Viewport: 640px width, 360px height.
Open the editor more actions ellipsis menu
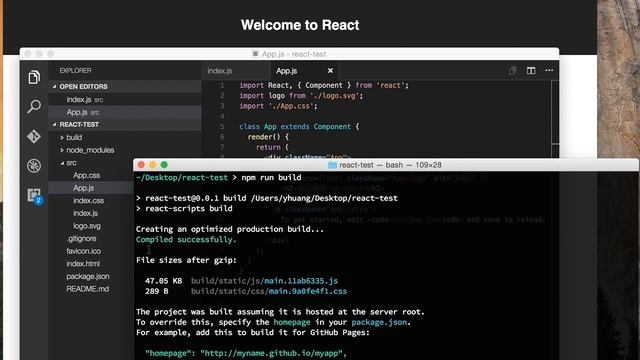[549, 70]
